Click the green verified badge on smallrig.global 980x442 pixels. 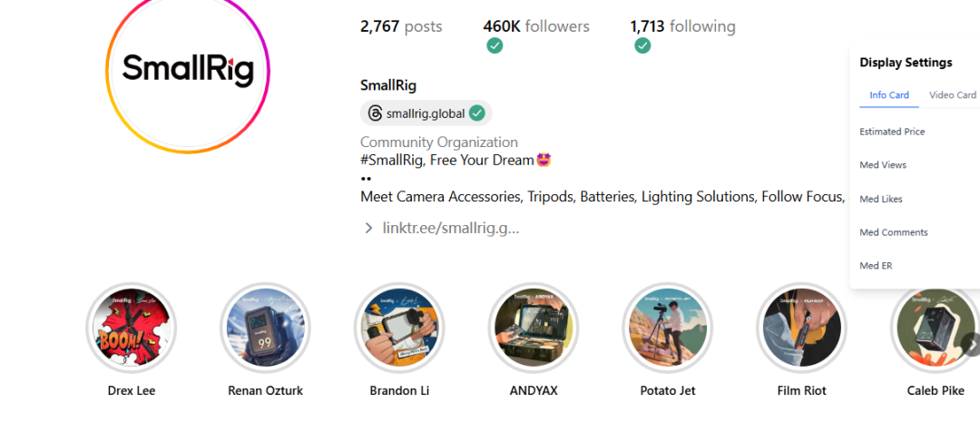point(477,113)
